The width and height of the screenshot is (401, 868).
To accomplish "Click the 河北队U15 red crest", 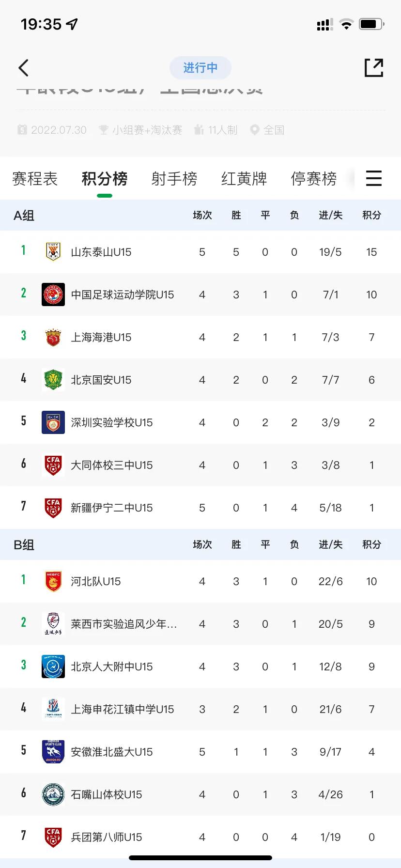I will coord(53,581).
